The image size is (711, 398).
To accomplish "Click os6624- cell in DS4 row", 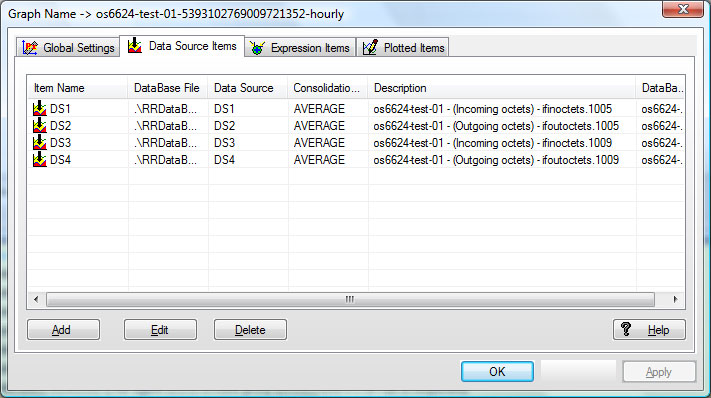I will (x=662, y=160).
